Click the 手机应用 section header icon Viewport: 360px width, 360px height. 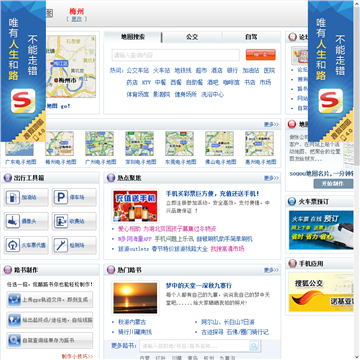293,263
